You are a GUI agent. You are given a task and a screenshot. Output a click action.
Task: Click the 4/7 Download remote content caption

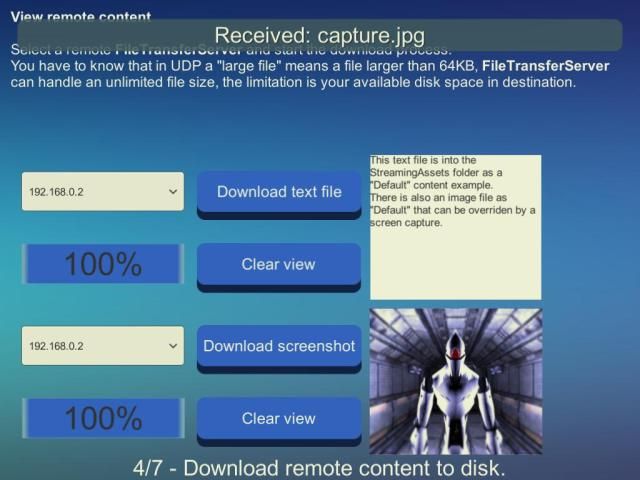(319, 468)
